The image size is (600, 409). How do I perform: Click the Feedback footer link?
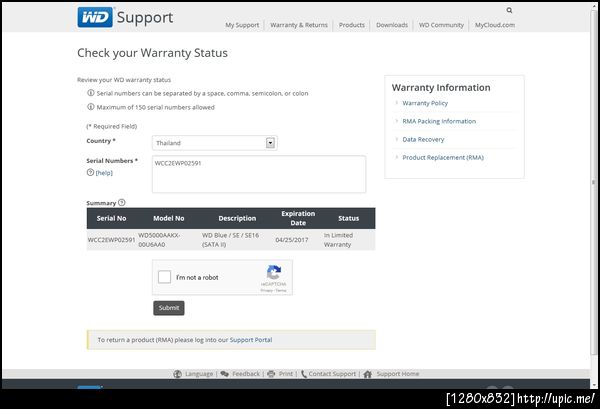[246, 374]
